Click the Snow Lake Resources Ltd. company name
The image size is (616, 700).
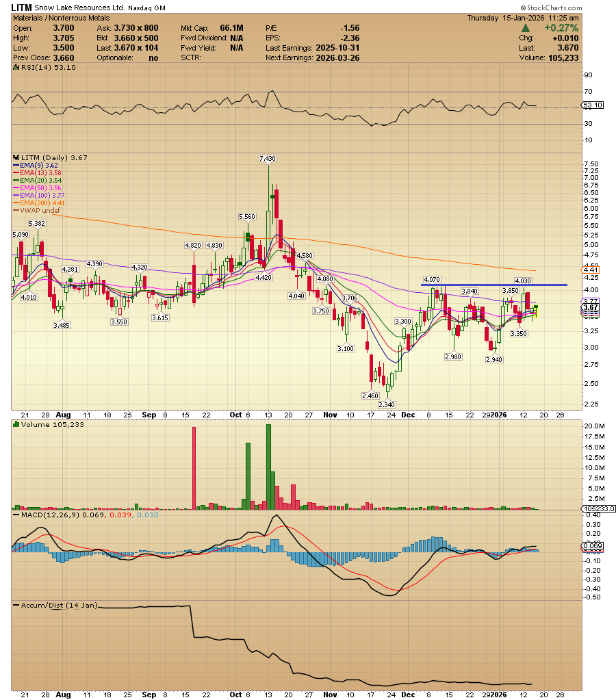tap(79, 8)
